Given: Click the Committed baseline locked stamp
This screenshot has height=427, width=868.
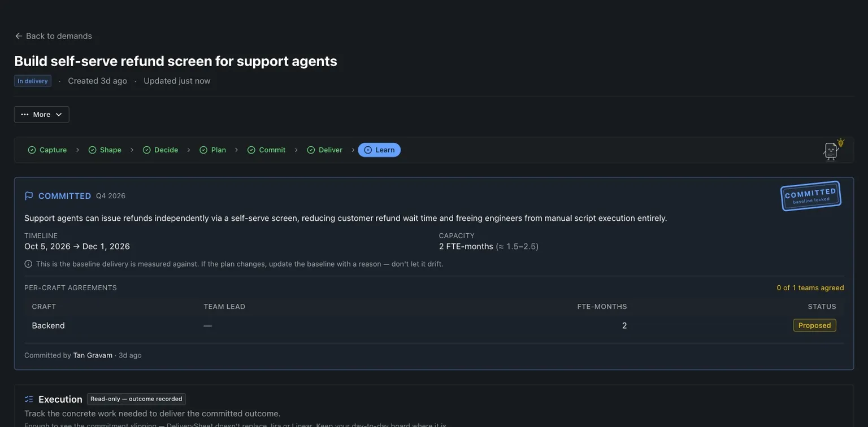Looking at the screenshot, I should [x=811, y=196].
